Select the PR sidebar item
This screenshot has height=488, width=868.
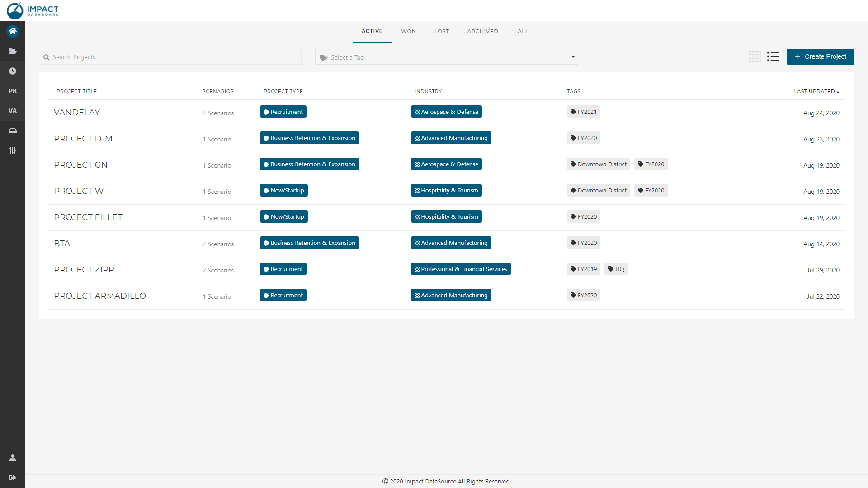pos(13,91)
